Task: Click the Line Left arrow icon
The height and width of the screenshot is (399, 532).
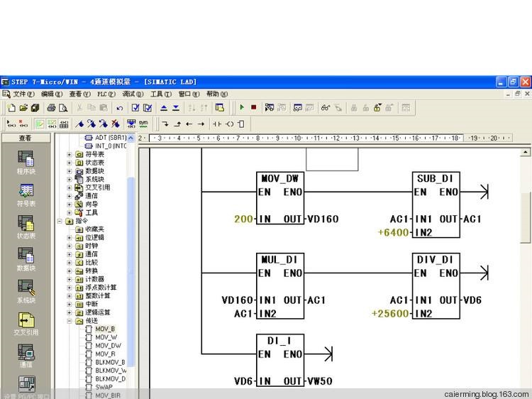Action: (x=189, y=124)
